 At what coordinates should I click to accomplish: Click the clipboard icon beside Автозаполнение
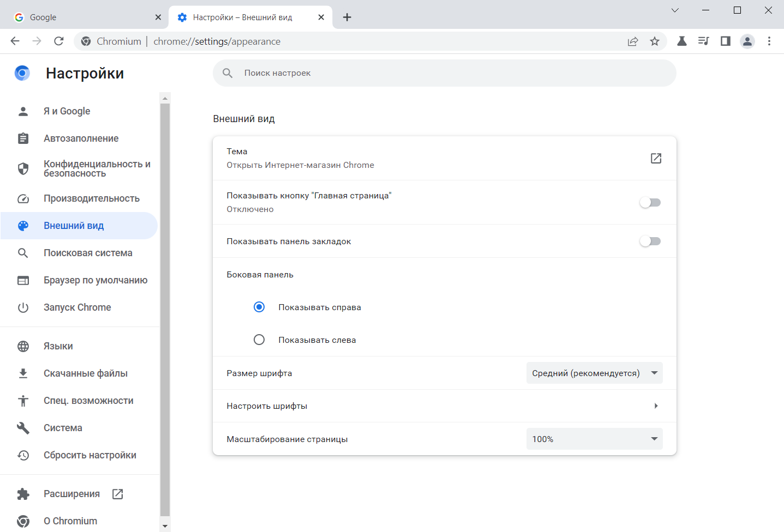pos(23,138)
